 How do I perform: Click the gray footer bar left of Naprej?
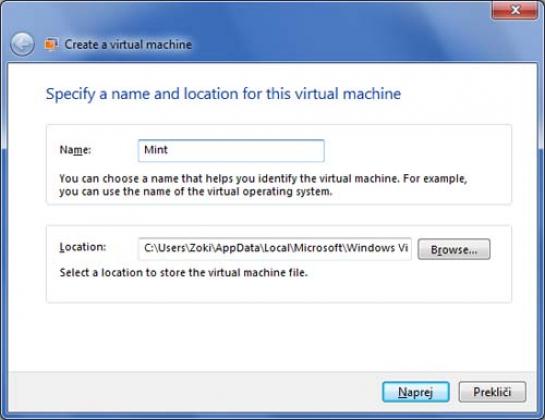[x=195, y=392]
